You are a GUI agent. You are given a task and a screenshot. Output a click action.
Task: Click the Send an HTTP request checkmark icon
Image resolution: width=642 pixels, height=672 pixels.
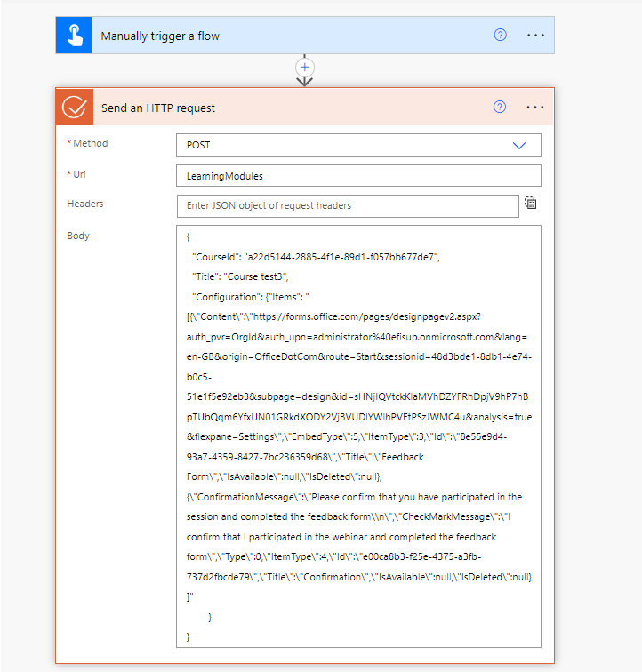coord(75,108)
